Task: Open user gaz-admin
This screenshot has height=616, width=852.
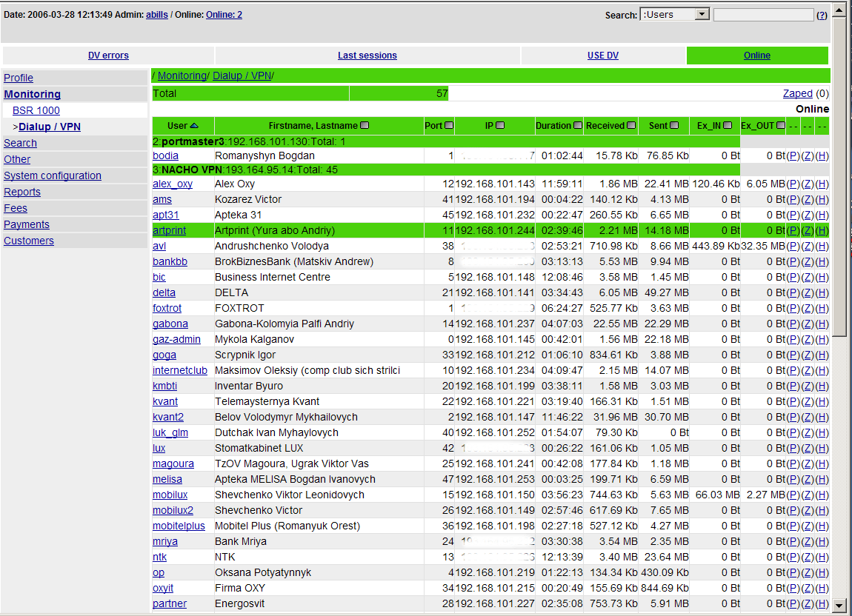Action: point(176,340)
